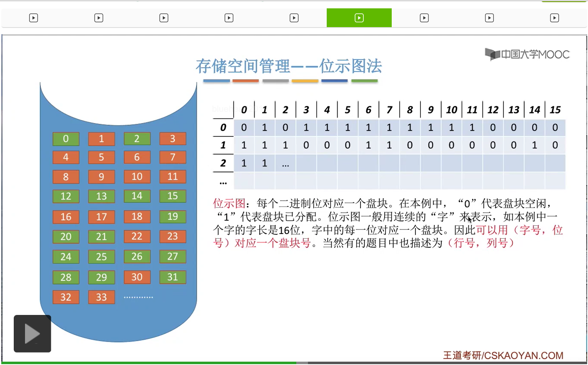Select the highlighted green video segment tab

pyautogui.click(x=359, y=18)
